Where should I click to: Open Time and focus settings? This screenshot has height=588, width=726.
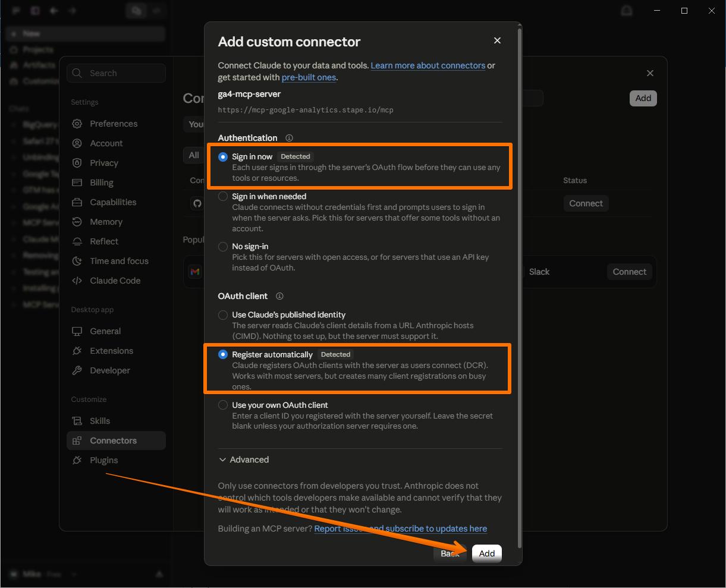(x=117, y=261)
